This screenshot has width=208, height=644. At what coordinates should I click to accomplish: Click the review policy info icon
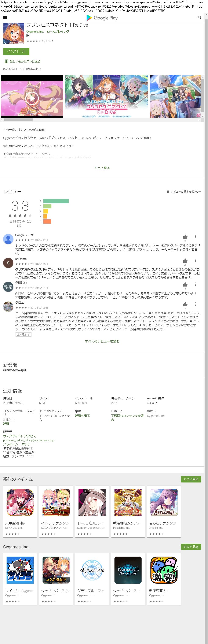(x=168, y=192)
